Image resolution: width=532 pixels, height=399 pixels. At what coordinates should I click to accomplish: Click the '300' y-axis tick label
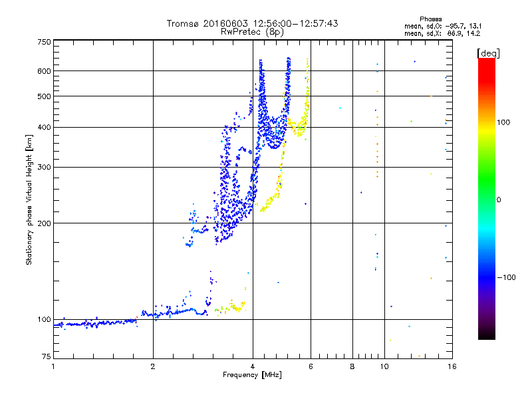point(44,167)
